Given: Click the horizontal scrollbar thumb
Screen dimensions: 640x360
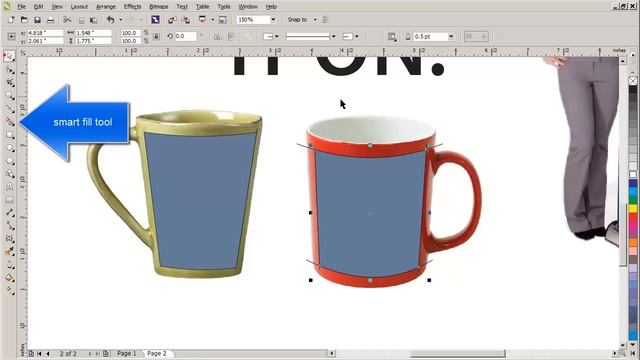Looking at the screenshot, I should 457,353.
